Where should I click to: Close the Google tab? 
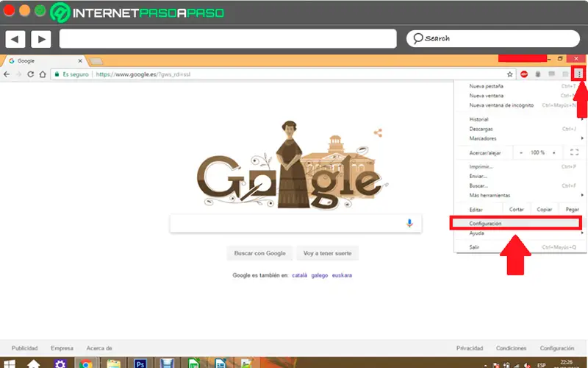(x=80, y=61)
